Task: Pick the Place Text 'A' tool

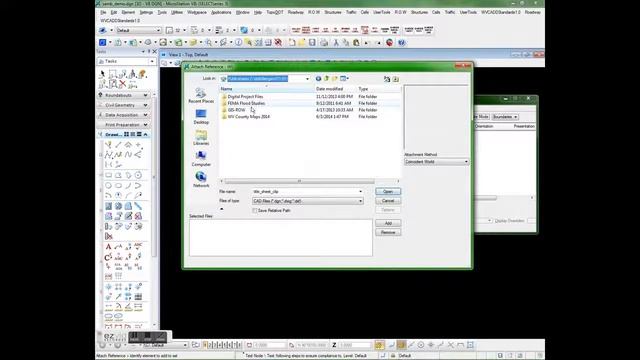Action: coord(108,247)
